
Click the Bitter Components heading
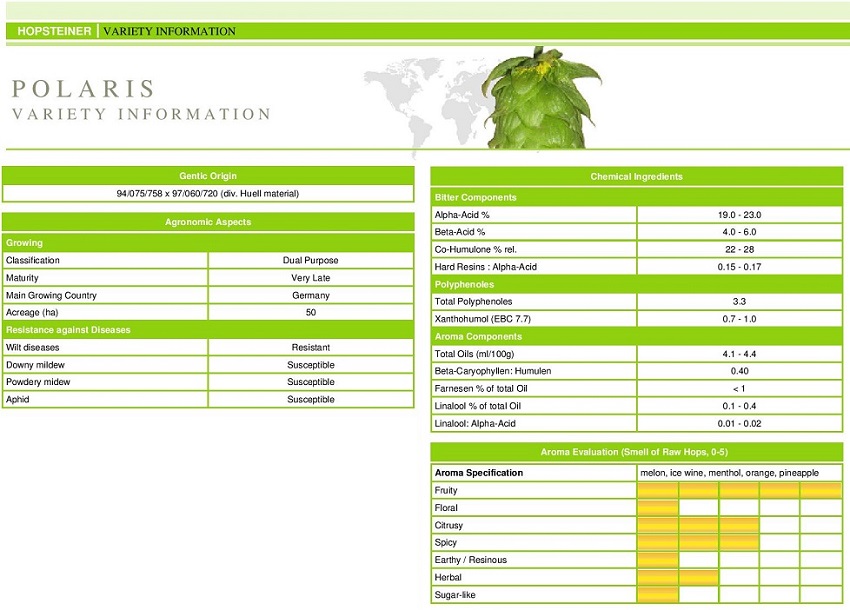click(x=475, y=197)
